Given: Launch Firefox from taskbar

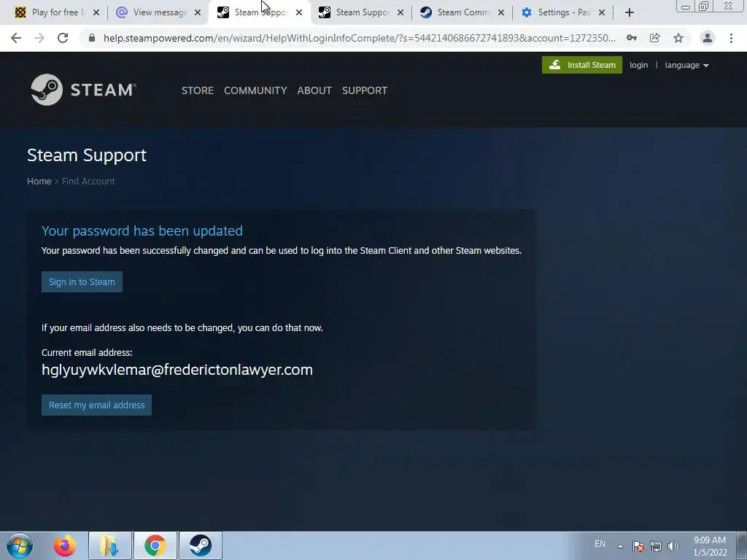Looking at the screenshot, I should point(65,545).
